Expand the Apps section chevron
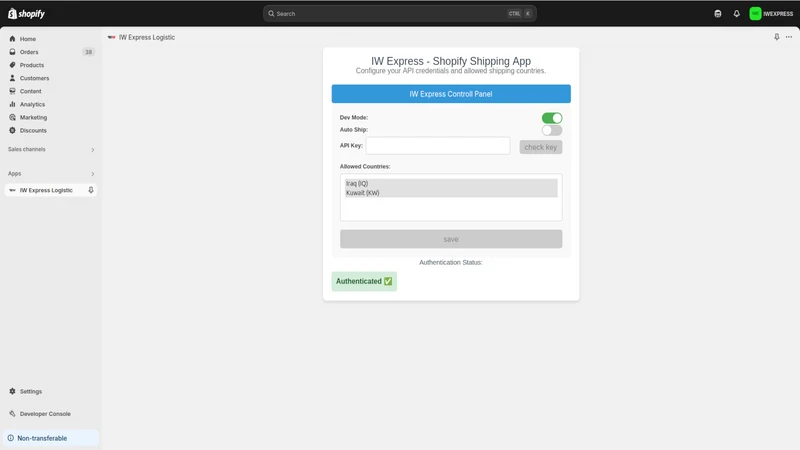The width and height of the screenshot is (800, 450). click(x=92, y=174)
